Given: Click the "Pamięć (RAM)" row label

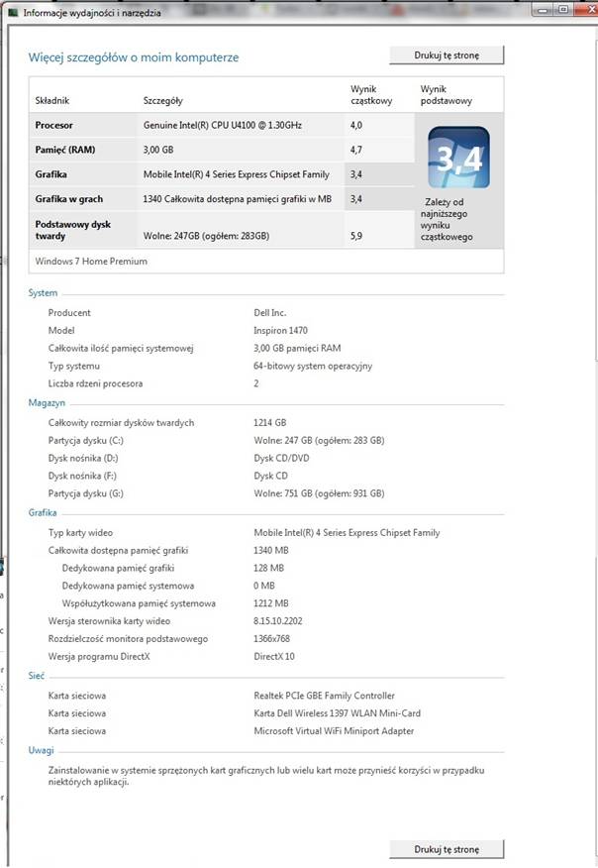Looking at the screenshot, I should (x=64, y=150).
